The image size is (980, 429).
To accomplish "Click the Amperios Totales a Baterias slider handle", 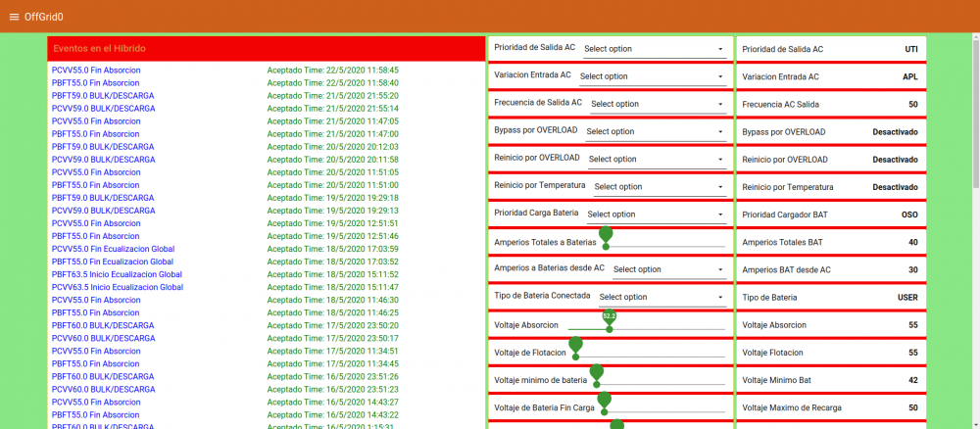I will [606, 246].
